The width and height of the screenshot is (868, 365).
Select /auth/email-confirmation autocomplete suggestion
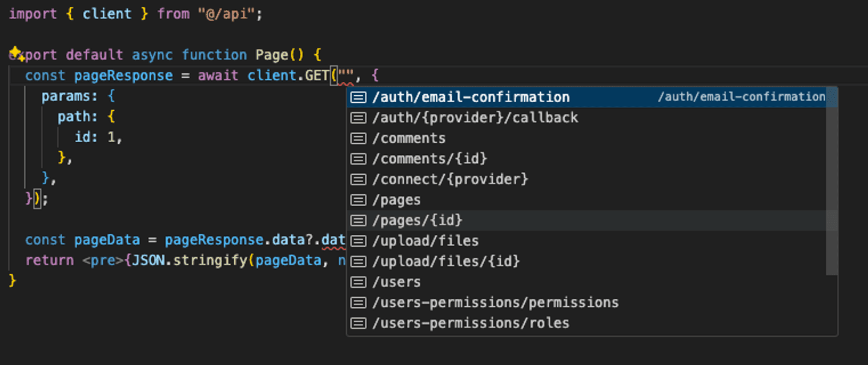tap(587, 97)
